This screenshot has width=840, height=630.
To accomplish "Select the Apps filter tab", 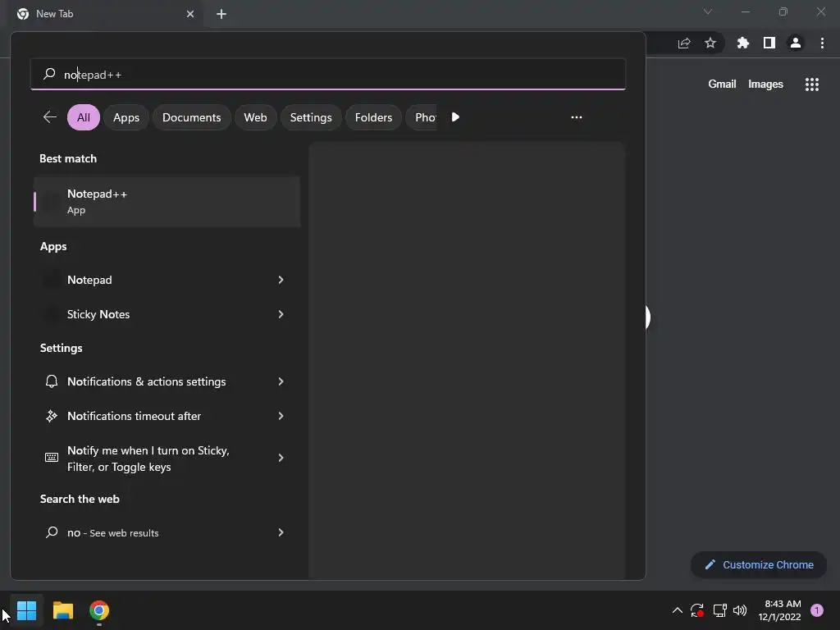I will pos(126,117).
